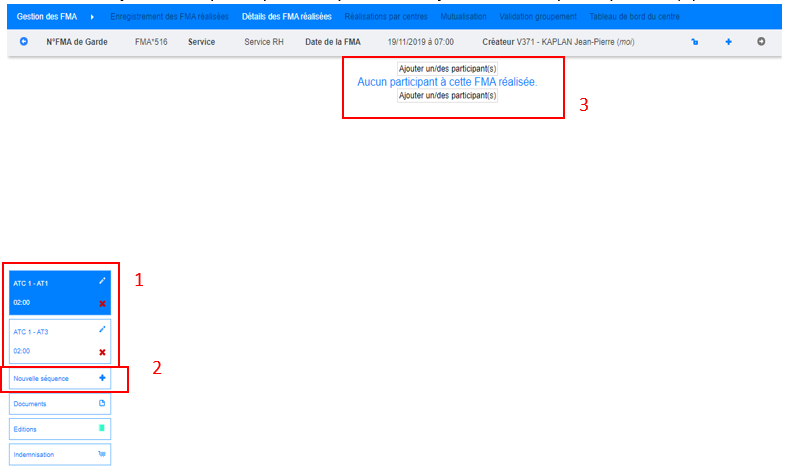
Task: Expand the arrow next to Gestion des FMA
Action: pyautogui.click(x=92, y=17)
